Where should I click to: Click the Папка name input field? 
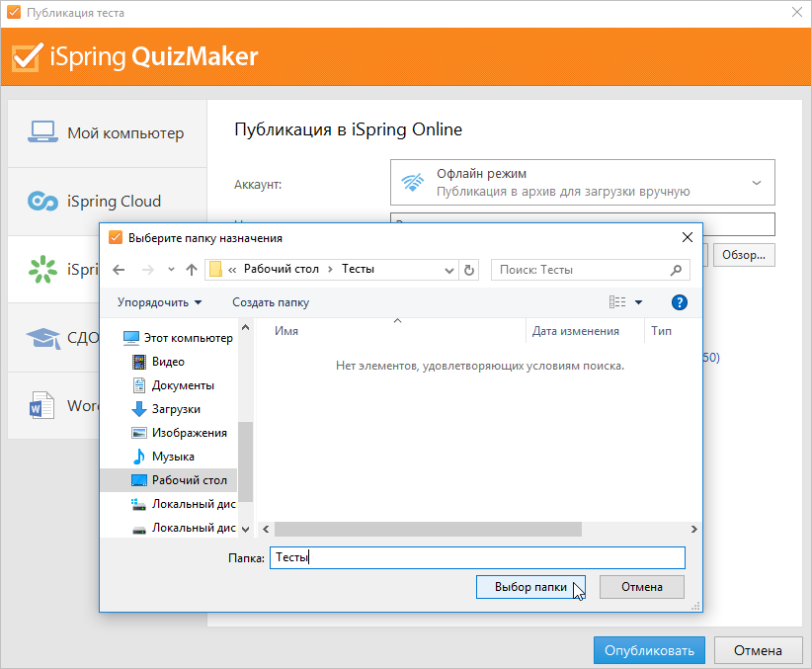(x=477, y=557)
